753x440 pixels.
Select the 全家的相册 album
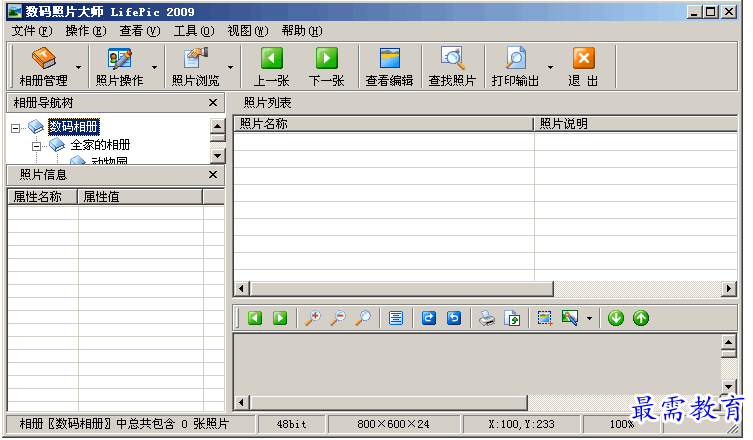pyautogui.click(x=100, y=145)
